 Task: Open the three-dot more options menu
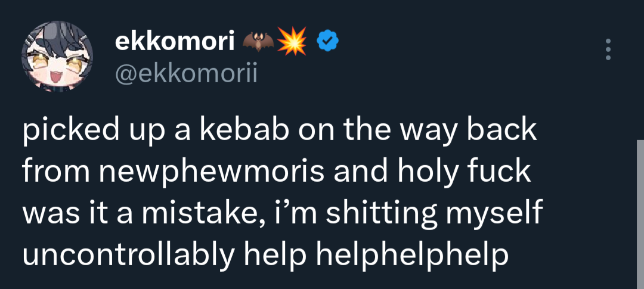pyautogui.click(x=608, y=49)
